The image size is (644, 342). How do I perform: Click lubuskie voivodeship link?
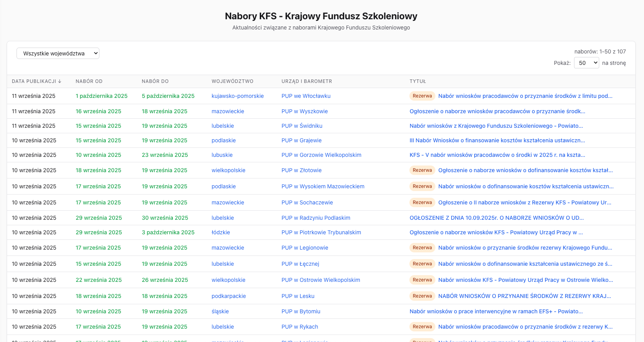click(222, 155)
